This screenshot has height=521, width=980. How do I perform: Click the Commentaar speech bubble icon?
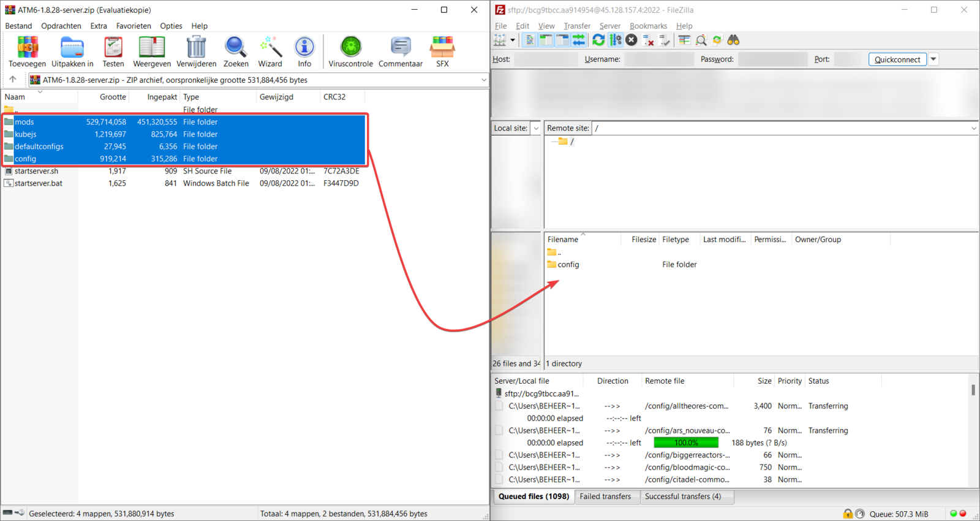tap(401, 51)
